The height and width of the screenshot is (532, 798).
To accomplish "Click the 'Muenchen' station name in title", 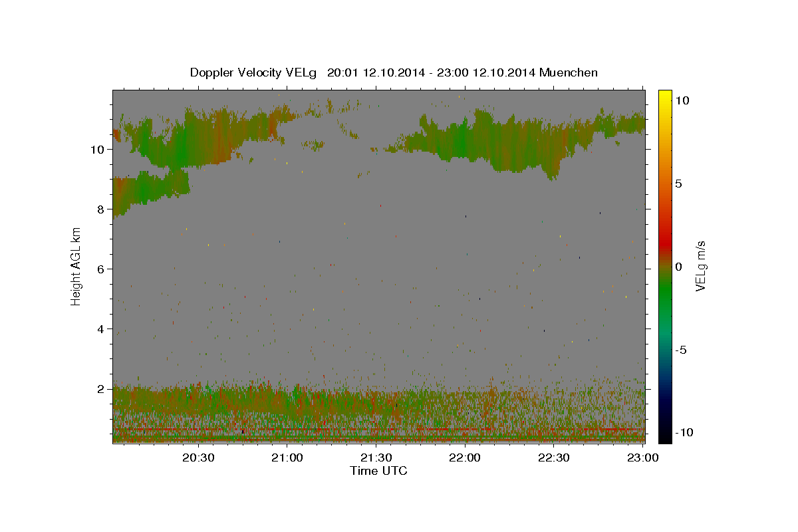I will [569, 72].
